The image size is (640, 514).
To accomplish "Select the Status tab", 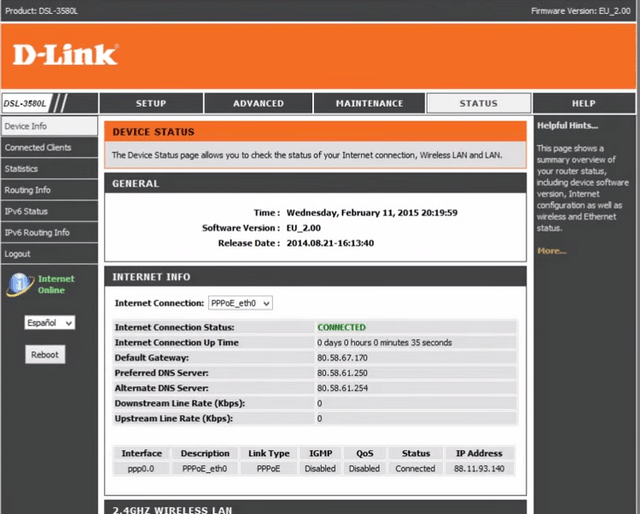I will 478,103.
